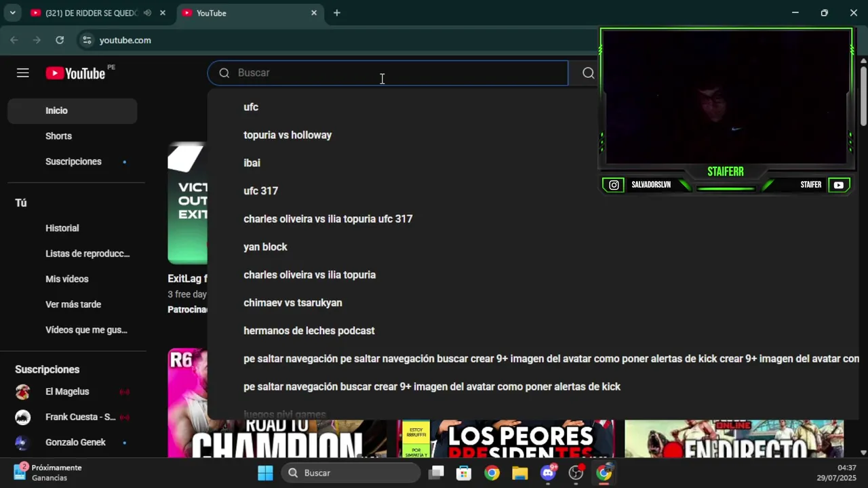Viewport: 868px width, 488px height.
Task: Switch to the DE RIDDER SE QUEDO tab
Action: pyautogui.click(x=91, y=13)
